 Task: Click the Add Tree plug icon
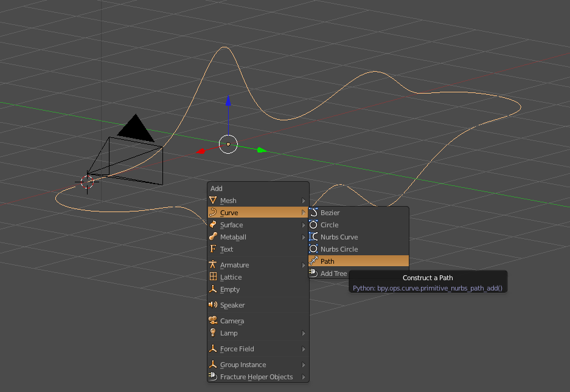313,273
